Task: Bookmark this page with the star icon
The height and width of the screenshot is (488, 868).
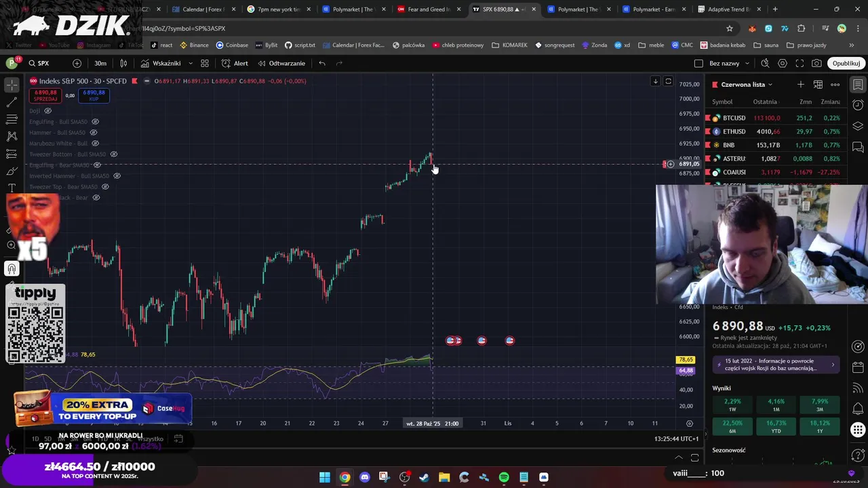Action: (x=730, y=28)
